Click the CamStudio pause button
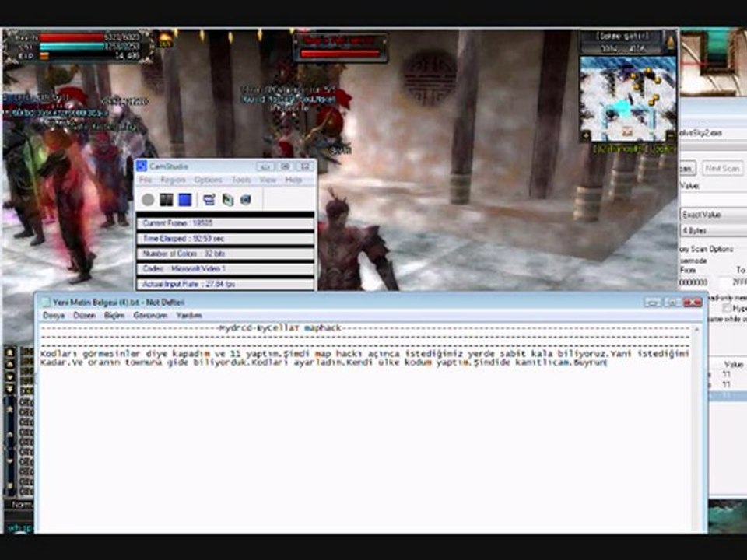The width and height of the screenshot is (747, 560). pos(167,200)
